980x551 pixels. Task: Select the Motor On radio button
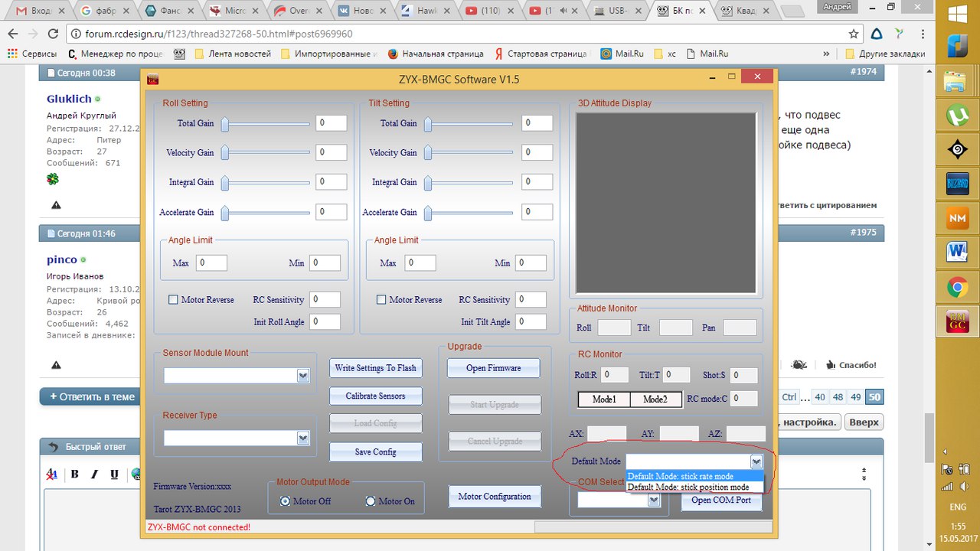[371, 501]
